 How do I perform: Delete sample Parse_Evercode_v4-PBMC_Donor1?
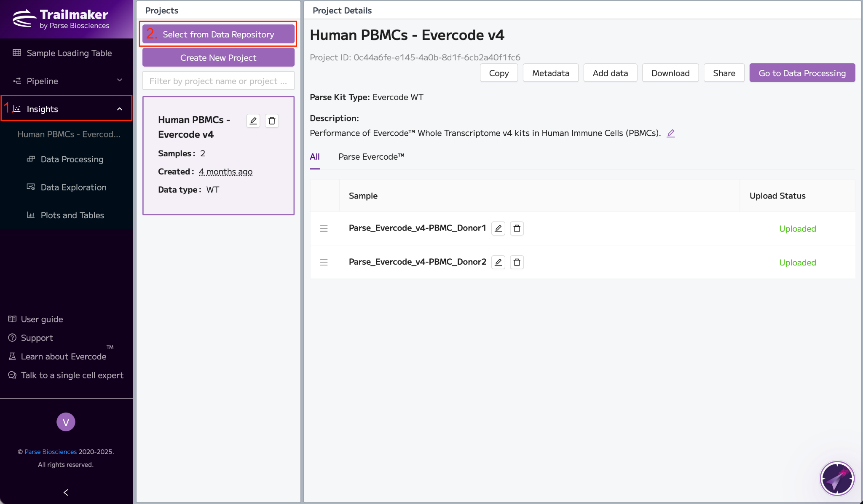[517, 228]
